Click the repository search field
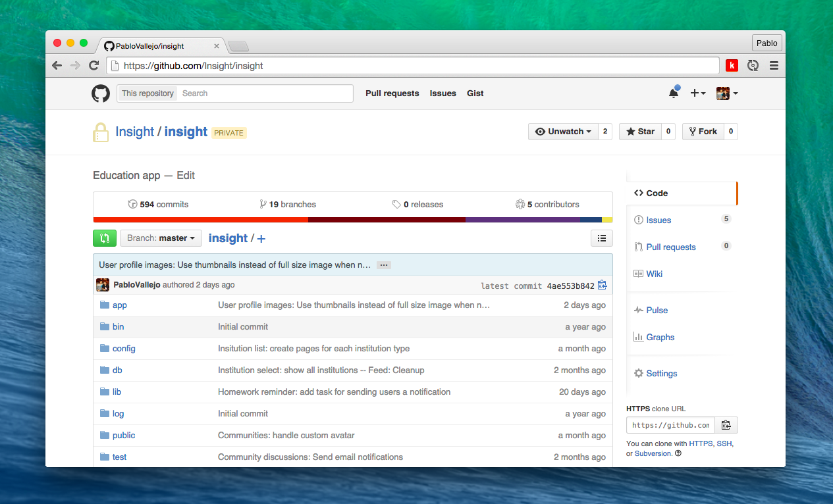This screenshot has height=504, width=833. coord(265,93)
